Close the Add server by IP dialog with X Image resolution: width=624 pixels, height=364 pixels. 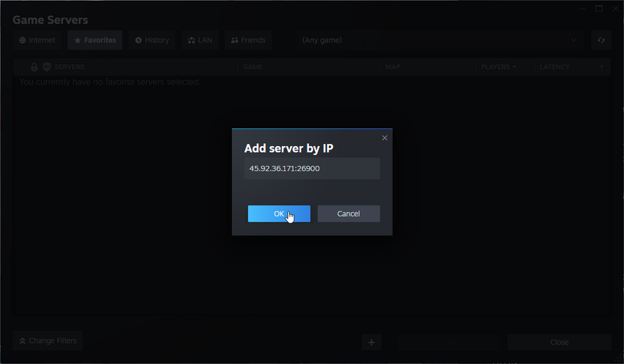click(385, 138)
